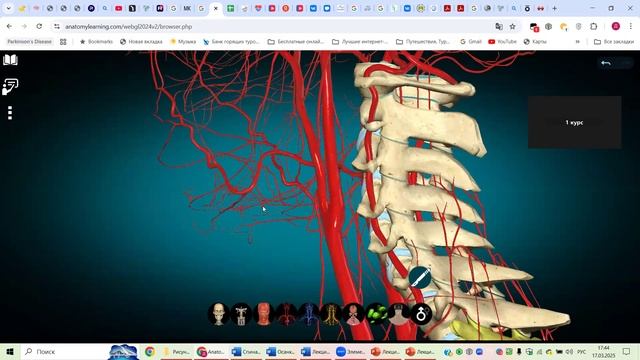Open the Parkinson's Disease tab group
This screenshot has height=360, width=640.
click(x=29, y=42)
